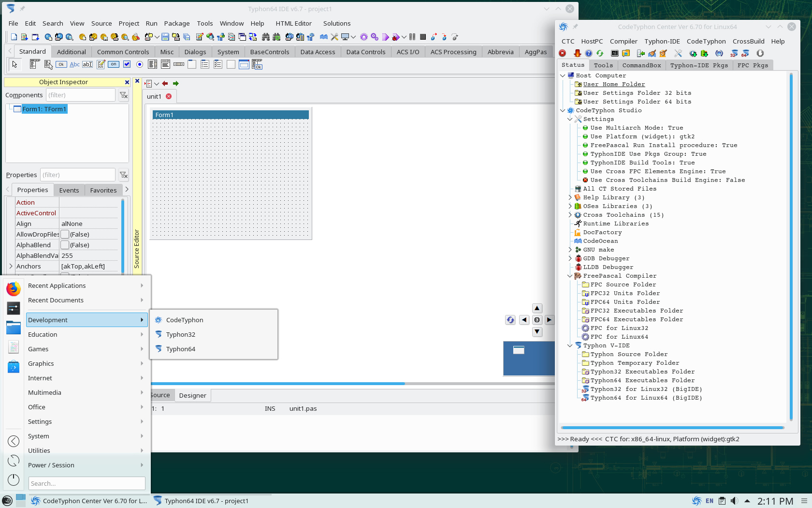Open the Package menu in Typhon64 IDE
812x508 pixels.
click(x=177, y=23)
